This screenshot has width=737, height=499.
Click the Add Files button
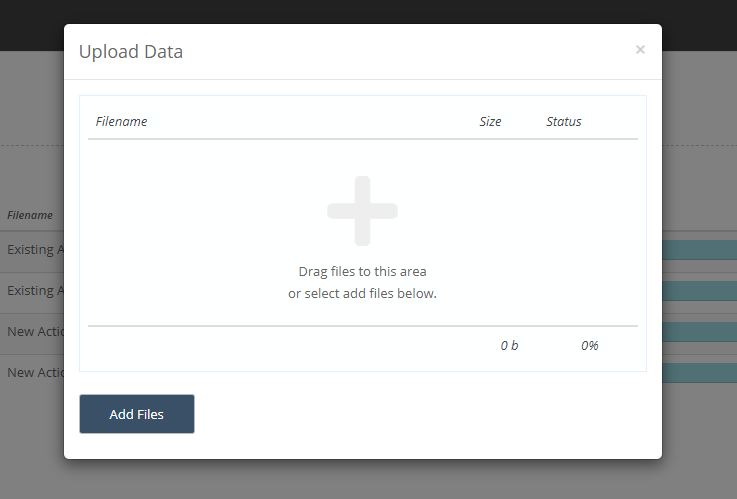click(137, 414)
